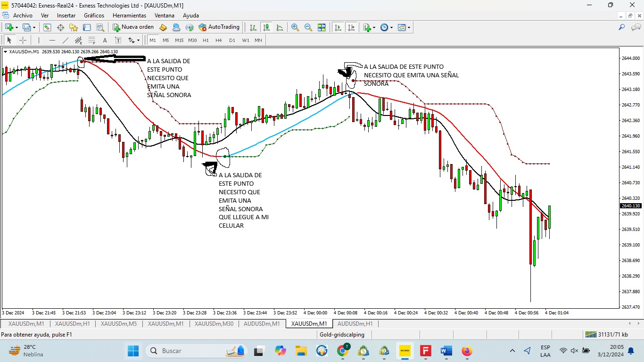Open MetaEditor yellow book icon

[163, 27]
